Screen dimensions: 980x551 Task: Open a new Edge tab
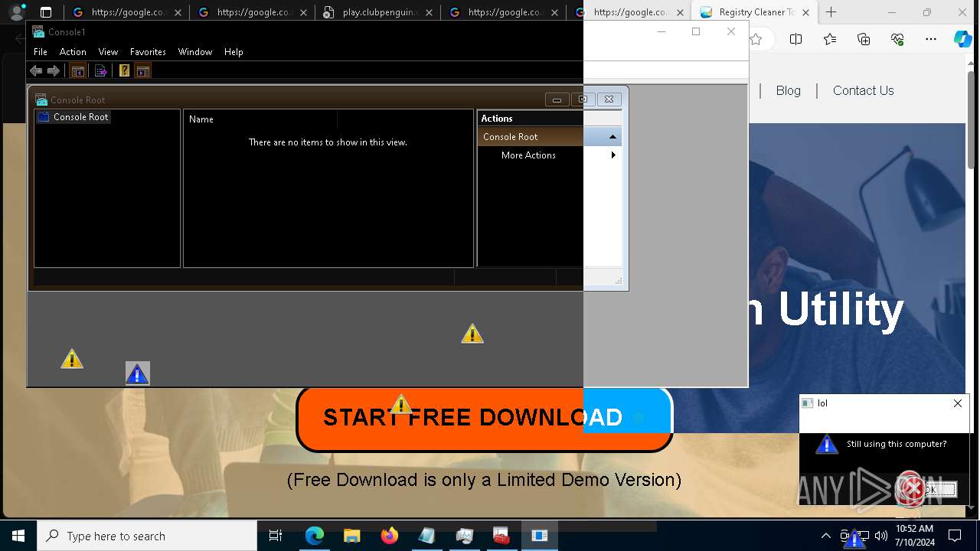pos(831,12)
